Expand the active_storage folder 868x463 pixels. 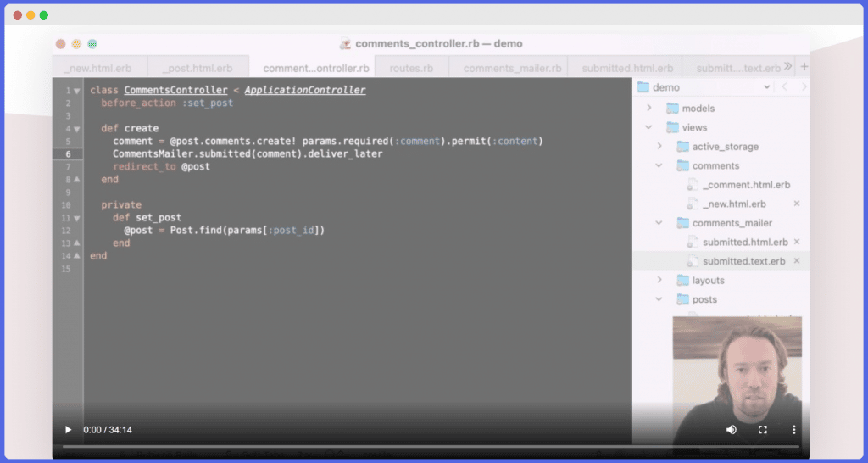[x=659, y=146]
